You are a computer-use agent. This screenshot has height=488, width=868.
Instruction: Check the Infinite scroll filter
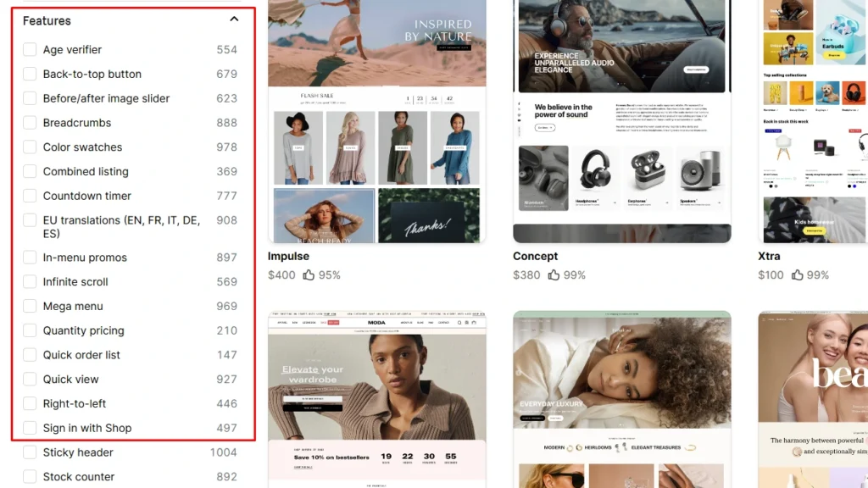[31, 281]
